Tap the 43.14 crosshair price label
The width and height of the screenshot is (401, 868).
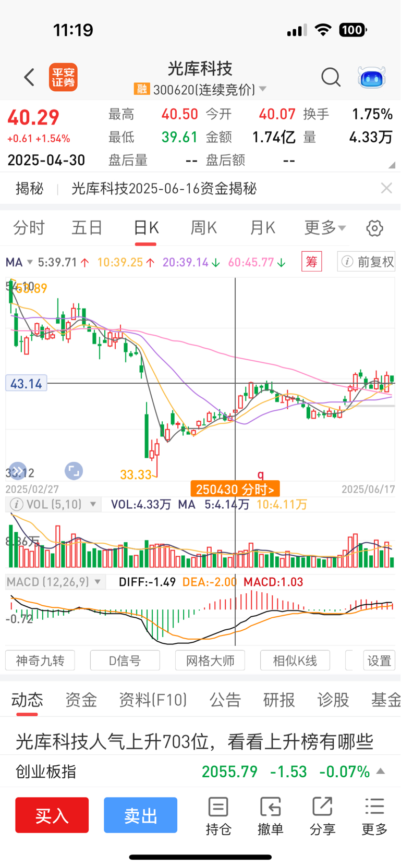[x=26, y=384]
